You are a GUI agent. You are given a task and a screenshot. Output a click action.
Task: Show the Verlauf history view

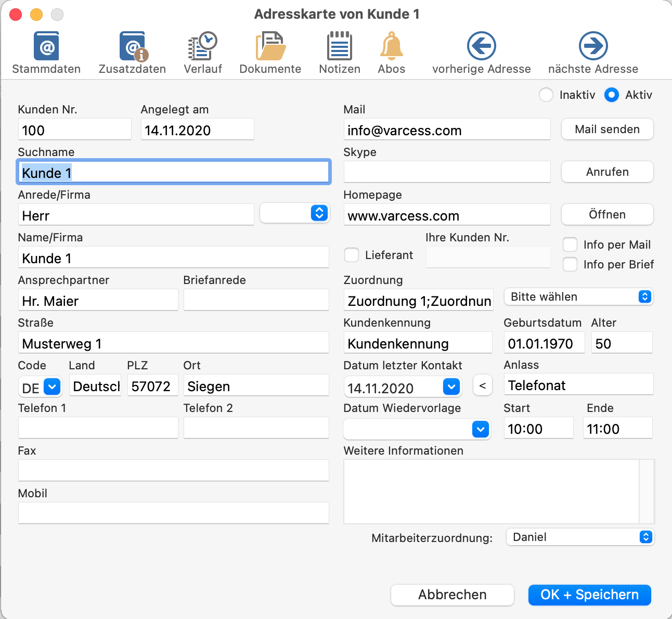point(203,53)
